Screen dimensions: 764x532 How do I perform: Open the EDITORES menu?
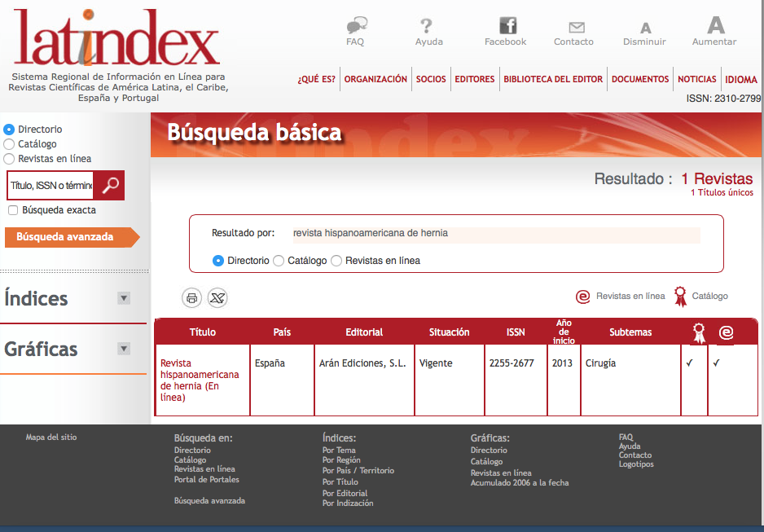(x=475, y=79)
